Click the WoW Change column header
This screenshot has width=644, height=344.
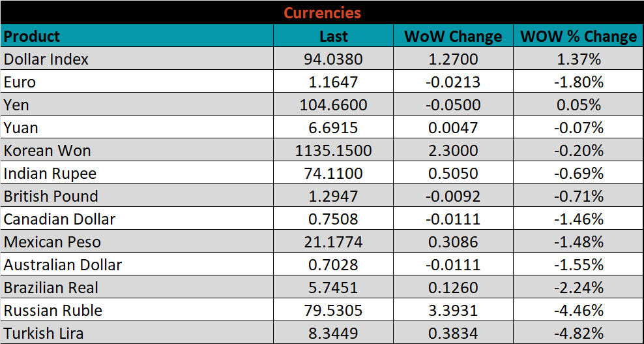click(x=453, y=37)
